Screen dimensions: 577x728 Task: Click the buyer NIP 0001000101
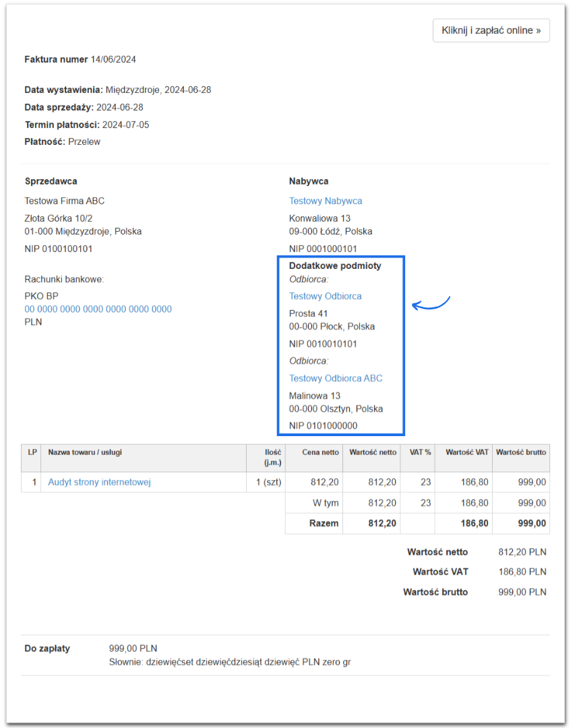tap(323, 249)
